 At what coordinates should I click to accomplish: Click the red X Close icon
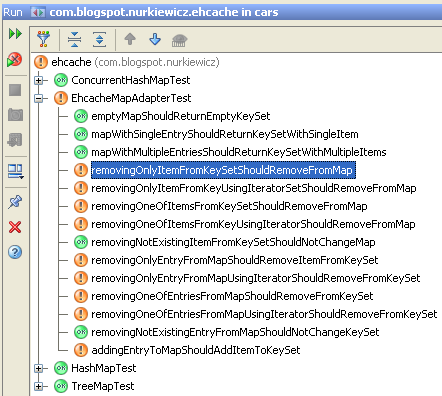click(15, 227)
